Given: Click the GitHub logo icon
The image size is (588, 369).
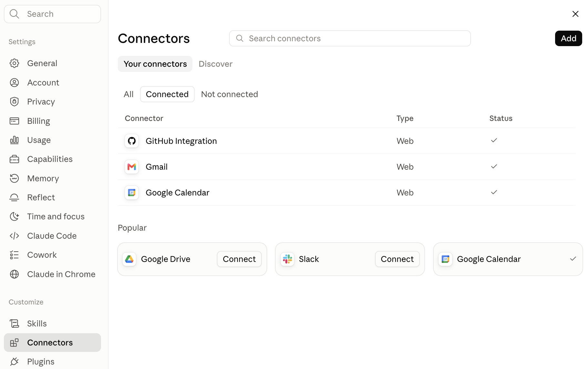Looking at the screenshot, I should [x=132, y=141].
